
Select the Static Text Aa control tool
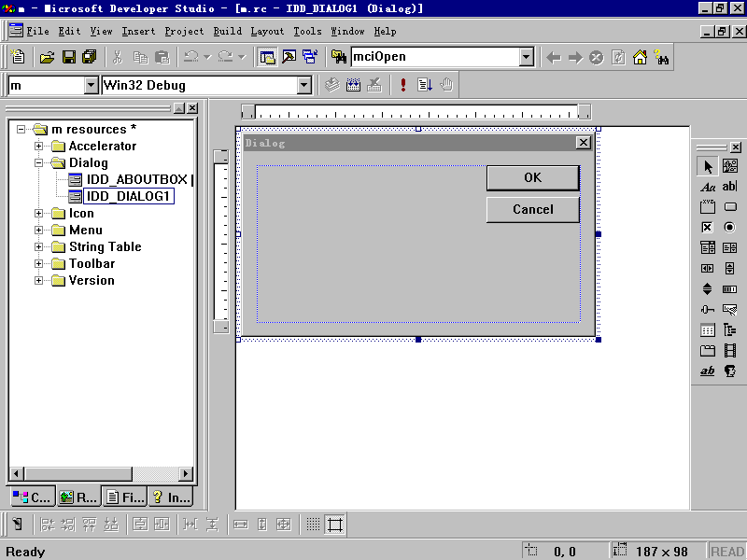point(708,188)
